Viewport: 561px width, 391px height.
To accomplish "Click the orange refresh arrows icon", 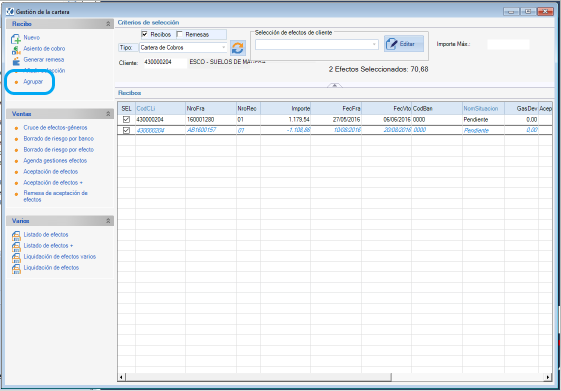I will coord(238,48).
